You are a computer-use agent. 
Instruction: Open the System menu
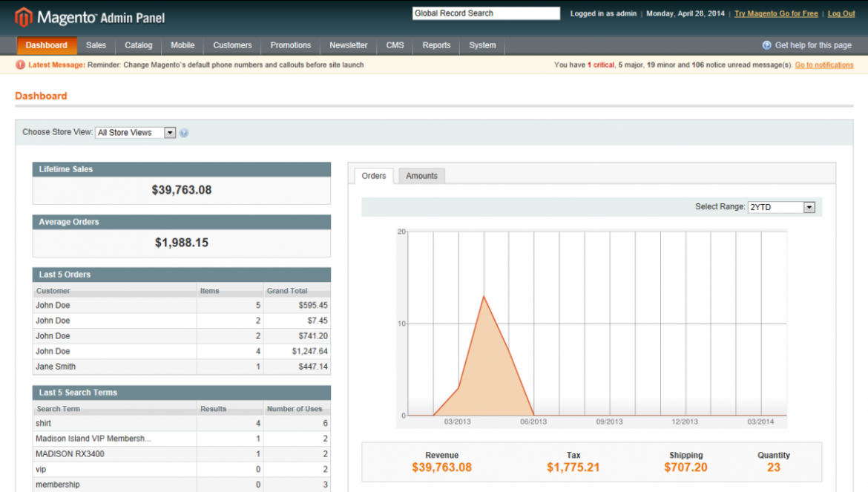click(481, 45)
